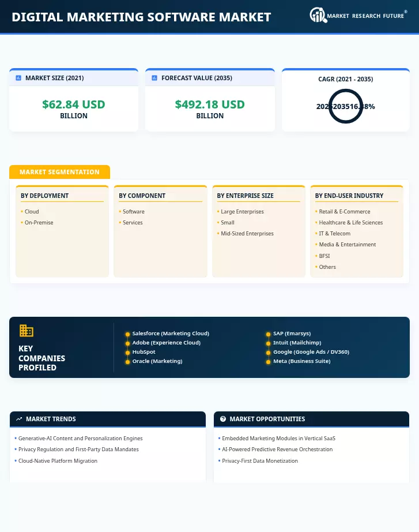The width and height of the screenshot is (419, 532).
Task: Click the IT & Telecom item
Action: pos(335,234)
